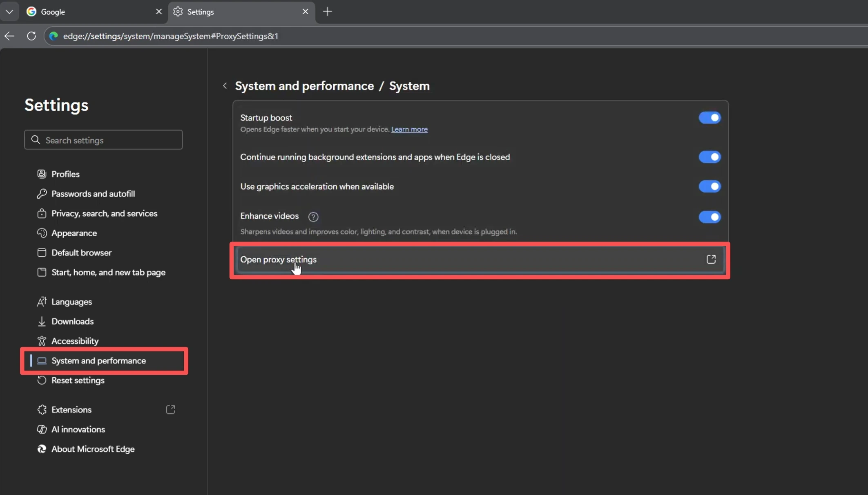Click the AI innovations icon
The height and width of the screenshot is (495, 868).
[42, 429]
